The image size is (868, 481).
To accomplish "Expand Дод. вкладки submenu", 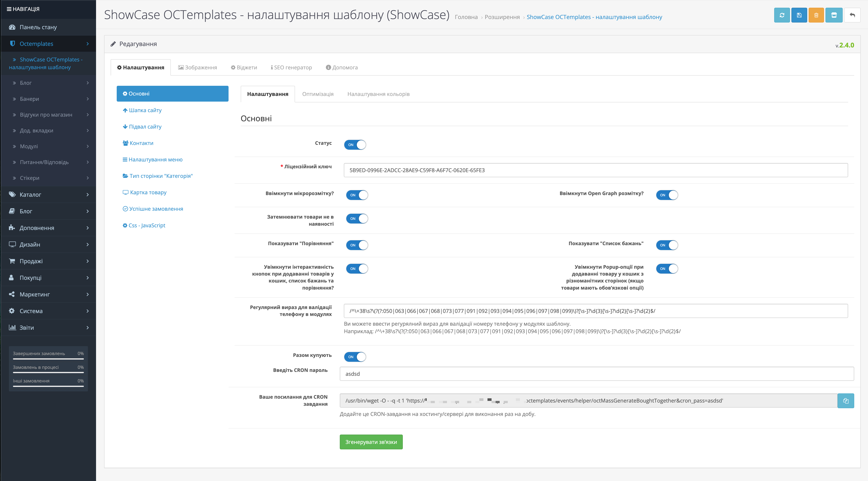I will [x=88, y=131].
